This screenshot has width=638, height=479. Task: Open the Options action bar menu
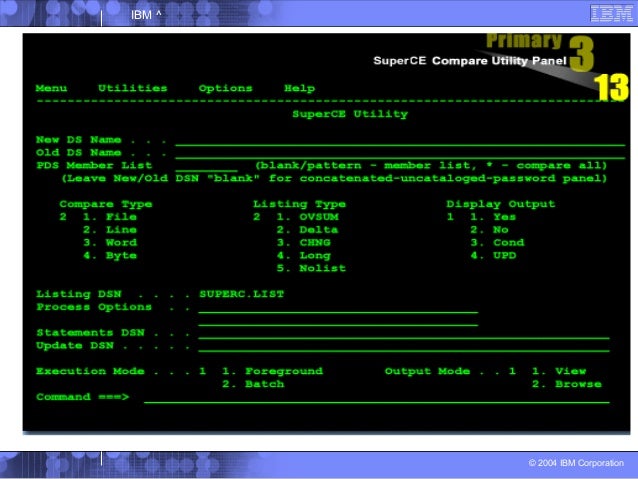[225, 88]
